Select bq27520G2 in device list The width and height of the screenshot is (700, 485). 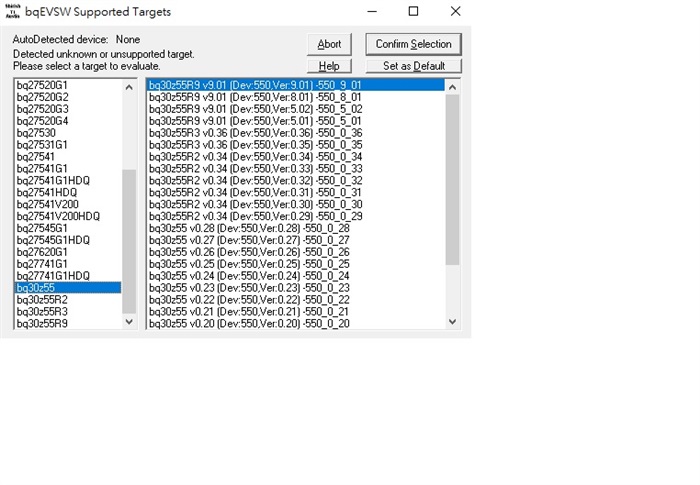(x=68, y=97)
